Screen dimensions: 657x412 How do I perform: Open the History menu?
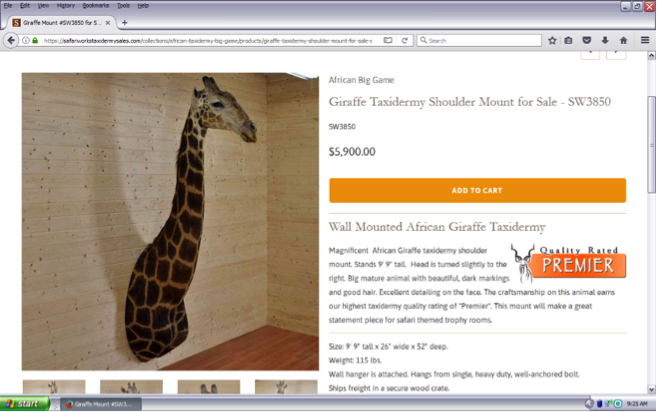click(65, 5)
